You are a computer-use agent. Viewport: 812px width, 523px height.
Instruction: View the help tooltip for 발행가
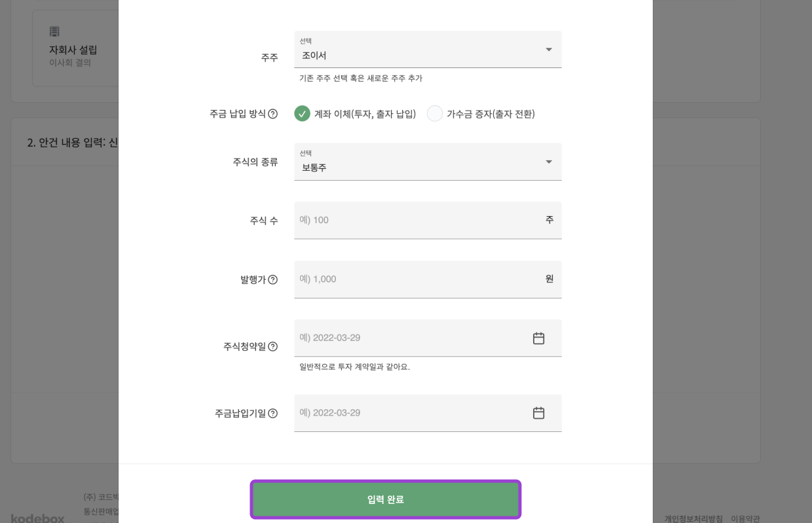pos(273,279)
